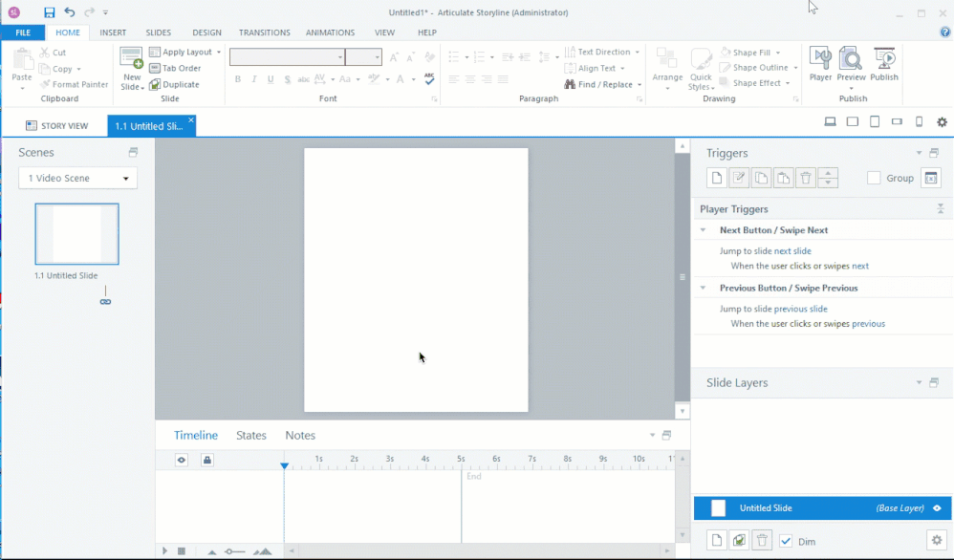The image size is (954, 560).
Task: Copy the selected trigger
Action: click(761, 178)
